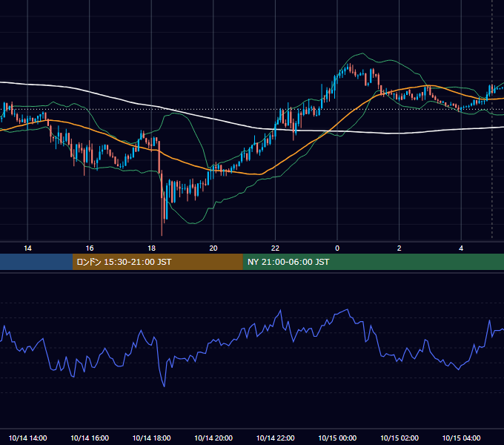
Task: Click the NY 21:00-06:00 JST session band
Action: coord(373,262)
